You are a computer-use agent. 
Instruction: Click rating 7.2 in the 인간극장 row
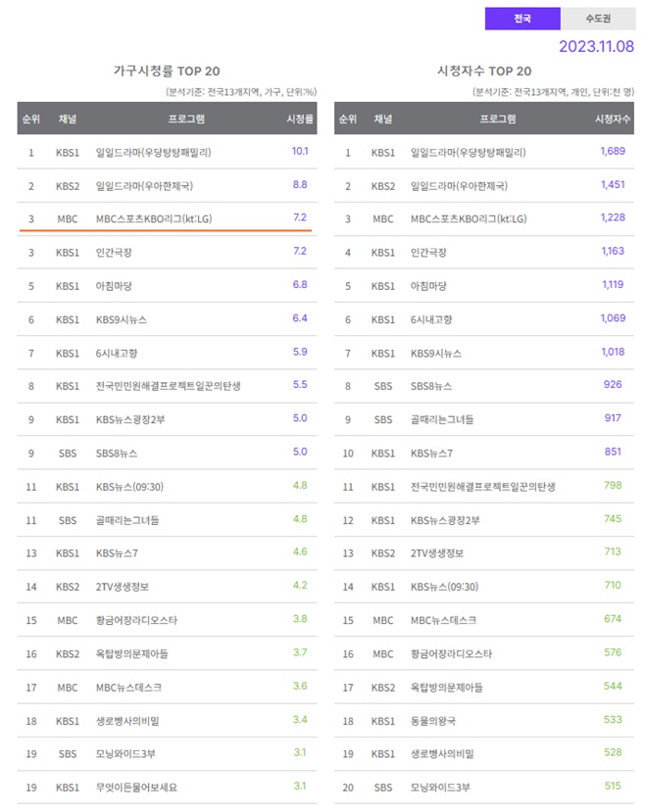300,251
